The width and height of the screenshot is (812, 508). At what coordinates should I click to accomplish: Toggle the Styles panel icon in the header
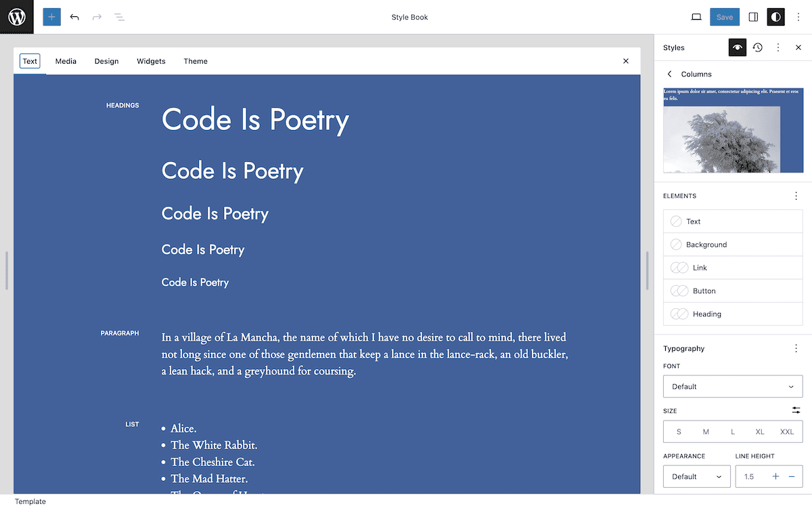[x=775, y=16]
